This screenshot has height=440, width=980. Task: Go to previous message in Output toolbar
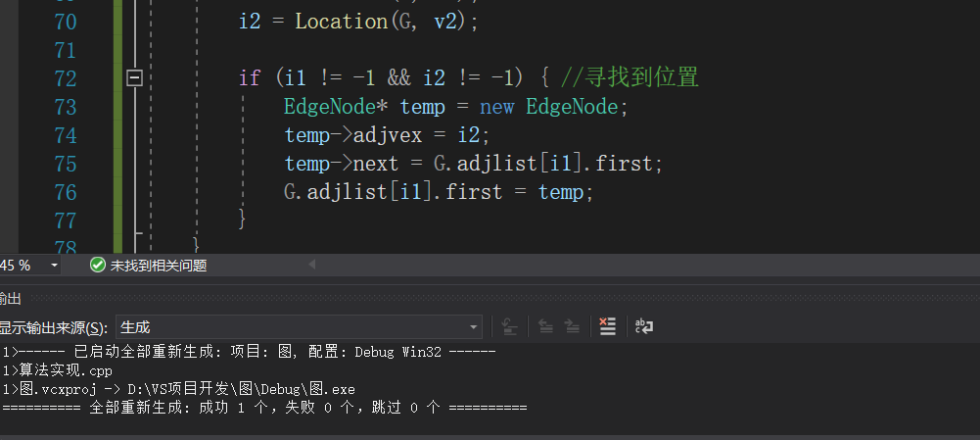[545, 326]
